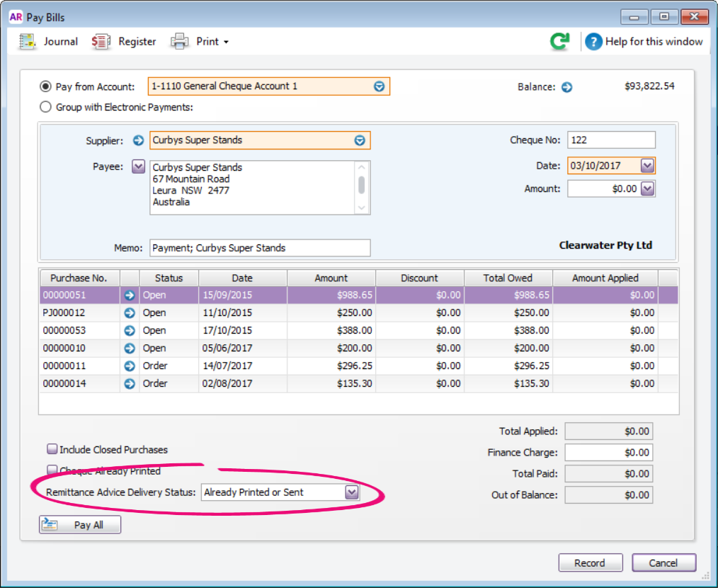Open the Register toolbar icon

pyautogui.click(x=101, y=42)
